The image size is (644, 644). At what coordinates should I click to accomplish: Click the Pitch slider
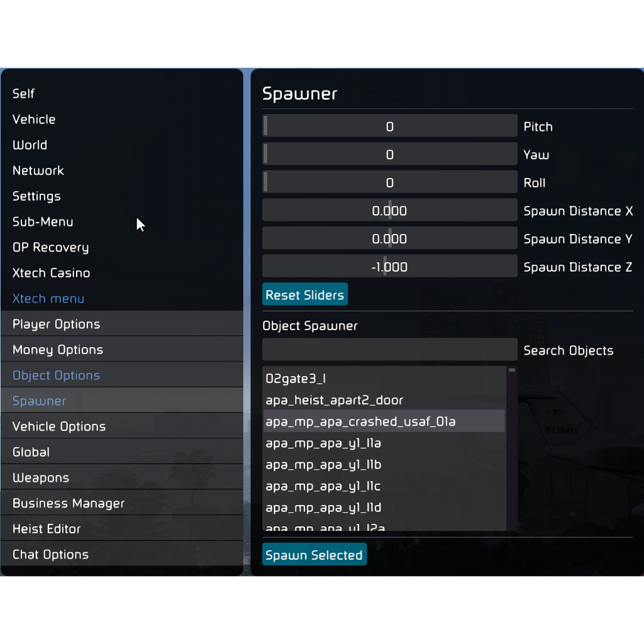tap(389, 126)
